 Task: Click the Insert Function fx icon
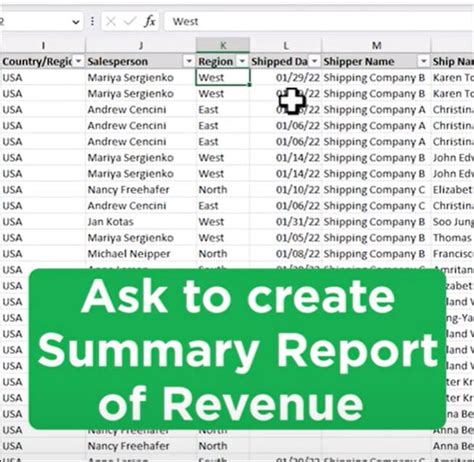pyautogui.click(x=150, y=22)
